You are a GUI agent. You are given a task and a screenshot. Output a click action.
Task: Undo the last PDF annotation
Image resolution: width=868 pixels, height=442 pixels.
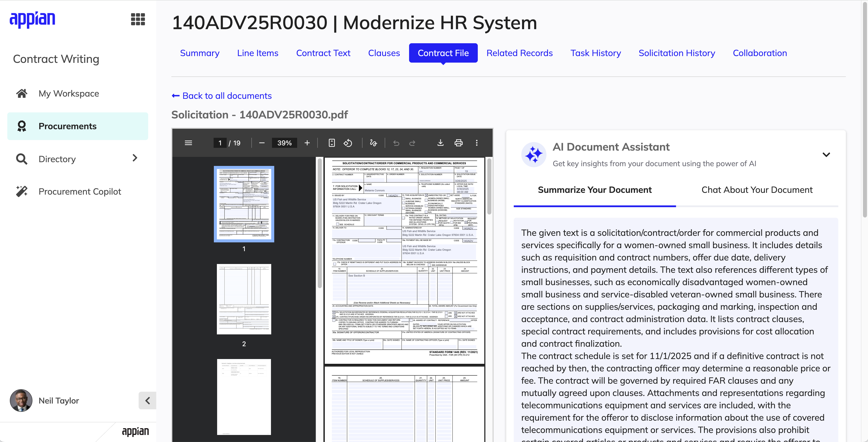coord(396,143)
